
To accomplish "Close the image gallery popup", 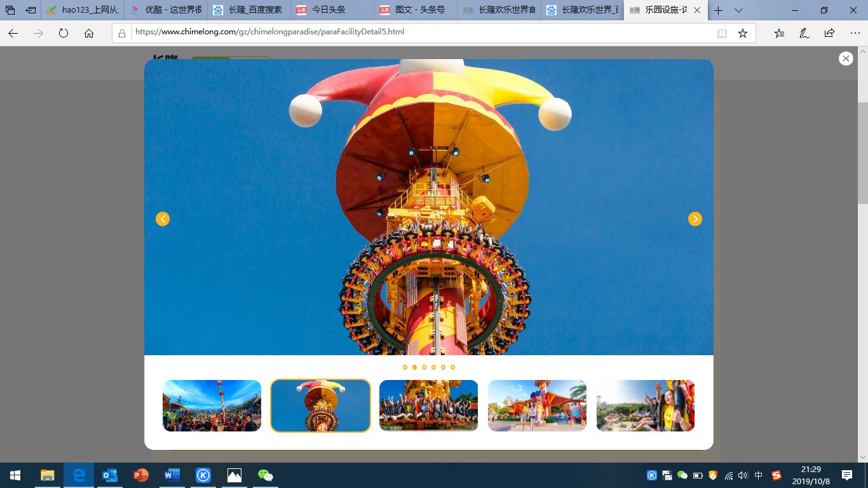I will [845, 58].
